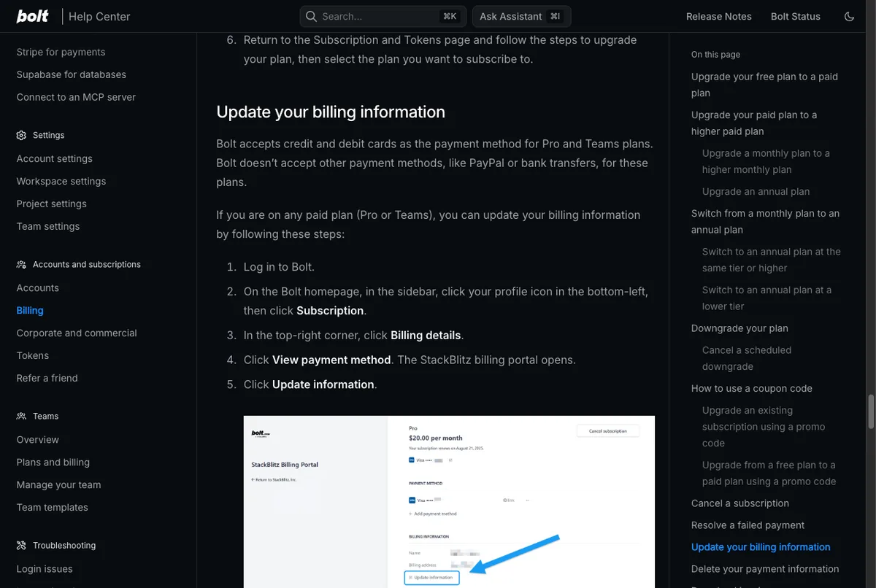Select Tokens in the left sidebar
The image size is (876, 588).
coord(33,355)
